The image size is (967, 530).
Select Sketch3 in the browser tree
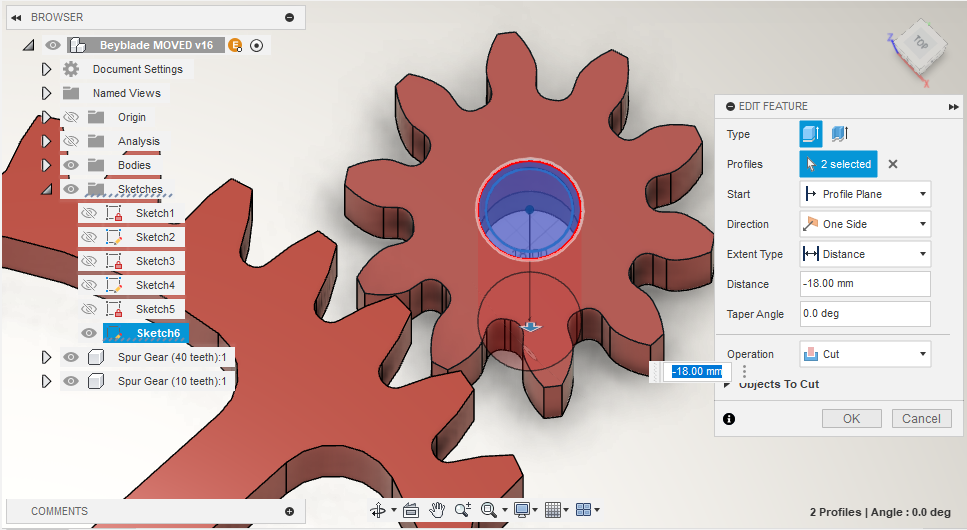tap(155, 262)
